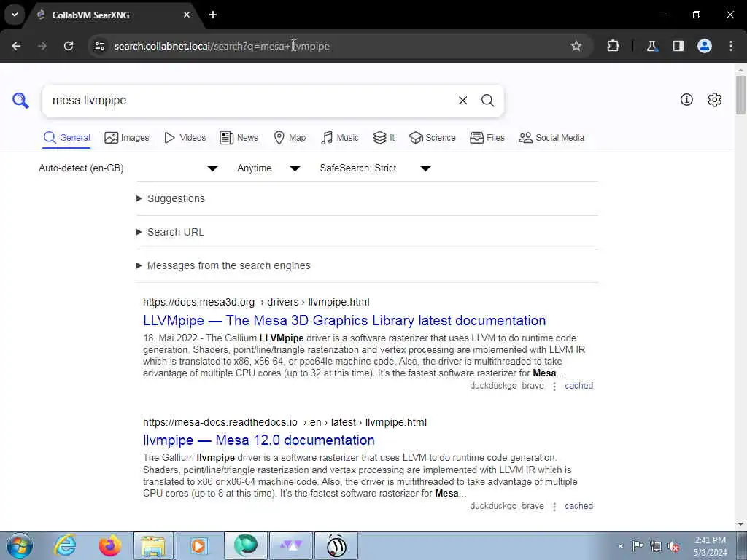The width and height of the screenshot is (747, 560).
Task: Switch to the Science tab
Action: [x=432, y=138]
